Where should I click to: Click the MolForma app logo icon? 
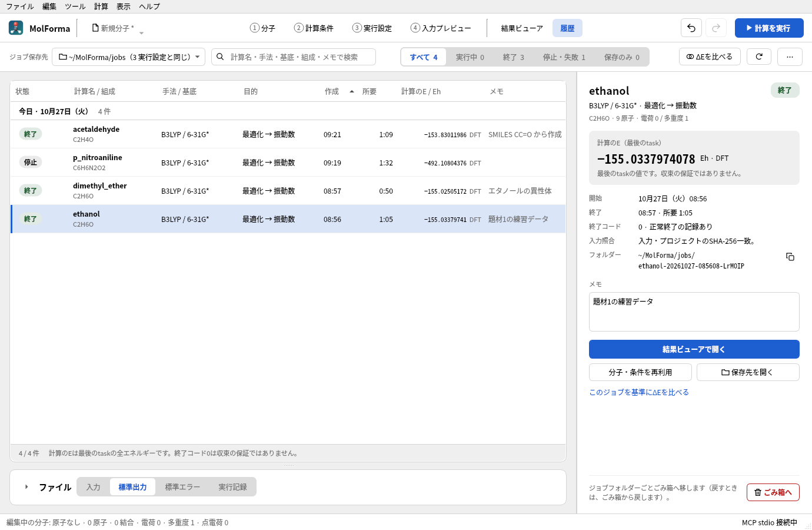(x=16, y=28)
